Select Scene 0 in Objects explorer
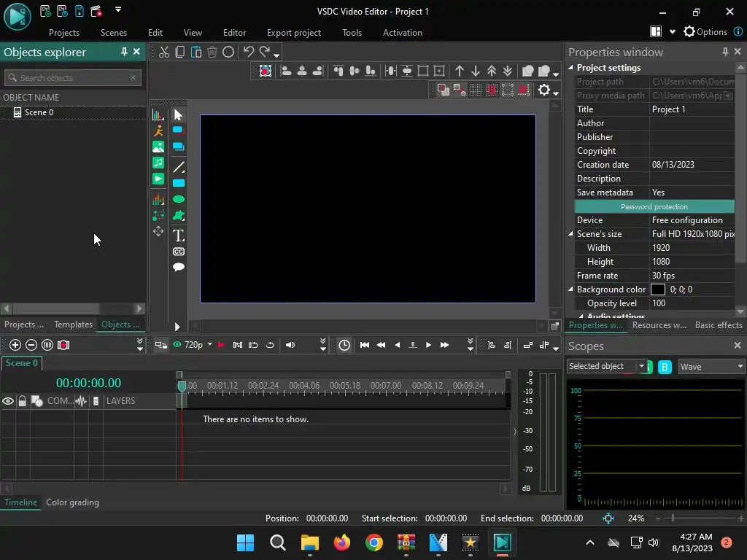 tap(39, 112)
